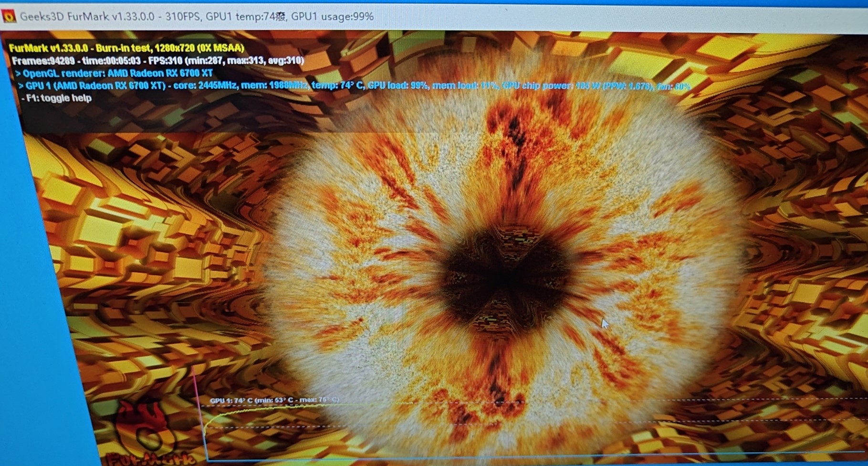The image size is (868, 466).
Task: Click the GPU 1 temperature graph label
Action: point(275,400)
